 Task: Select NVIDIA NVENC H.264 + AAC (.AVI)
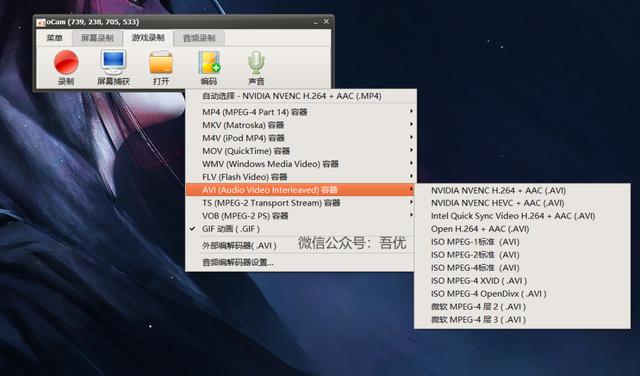point(522,190)
